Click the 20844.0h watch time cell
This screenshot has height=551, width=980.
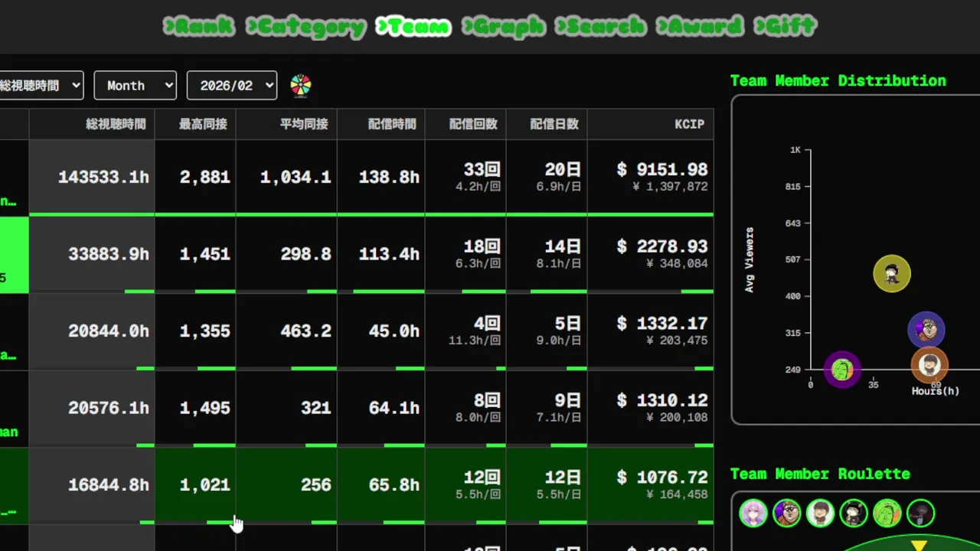click(x=92, y=331)
